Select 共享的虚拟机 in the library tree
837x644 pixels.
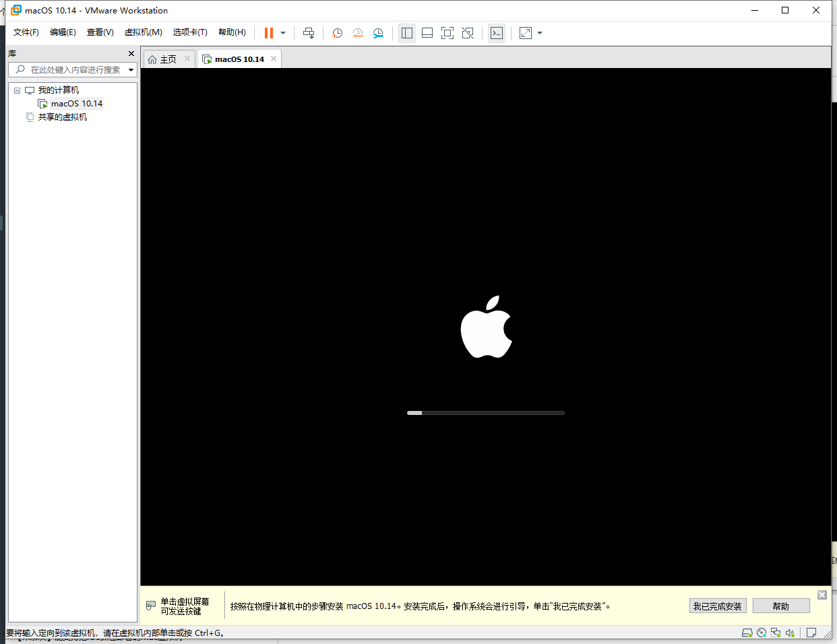(x=62, y=117)
